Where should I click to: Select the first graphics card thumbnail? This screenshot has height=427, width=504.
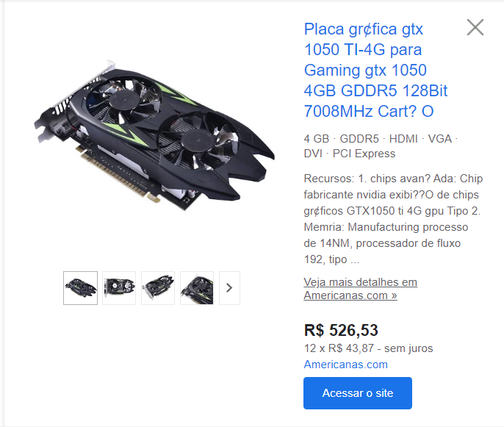[x=80, y=288]
